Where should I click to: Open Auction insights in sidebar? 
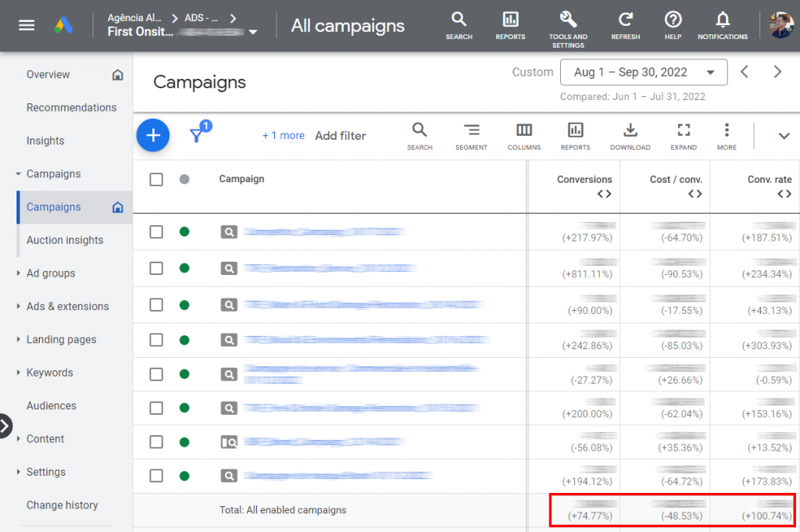point(65,240)
